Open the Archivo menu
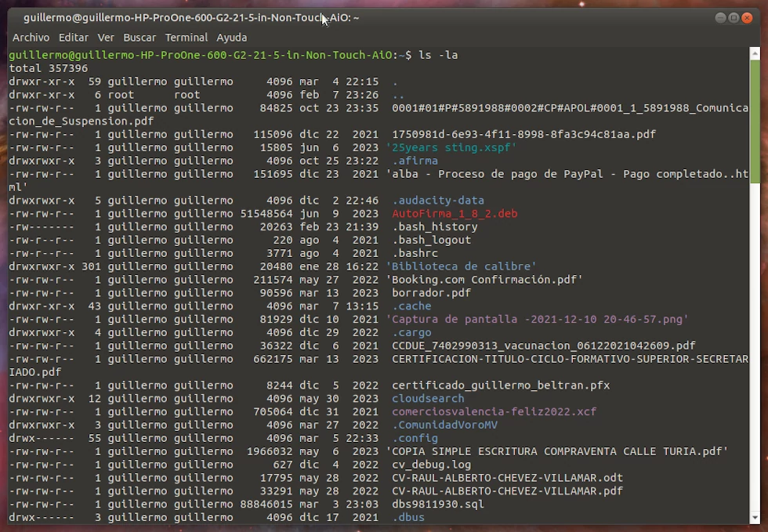This screenshot has width=768, height=532. coord(31,38)
